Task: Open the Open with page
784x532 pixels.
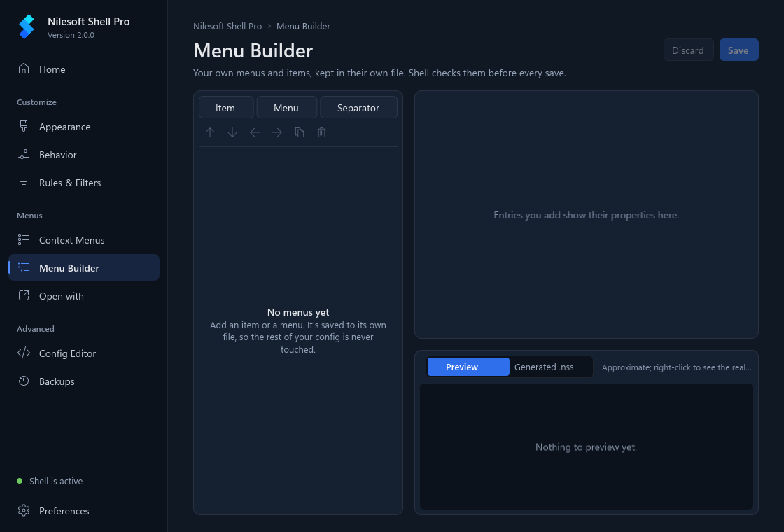Action: click(x=84, y=296)
